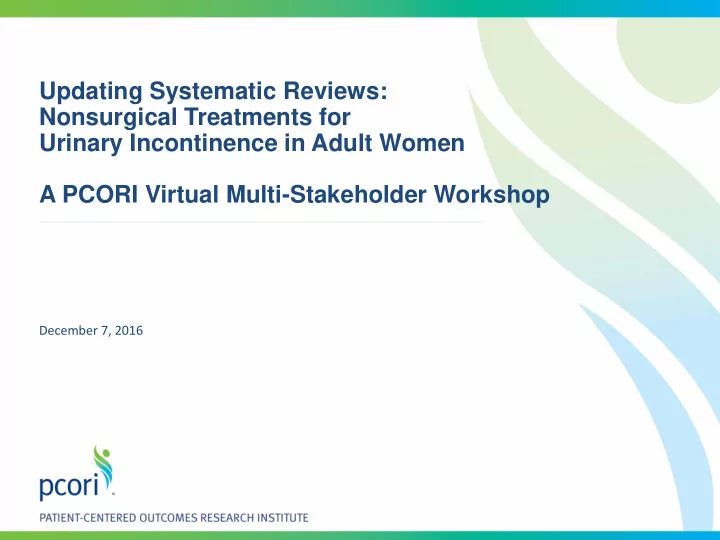Click the PCORI logo

pyautogui.click(x=77, y=473)
